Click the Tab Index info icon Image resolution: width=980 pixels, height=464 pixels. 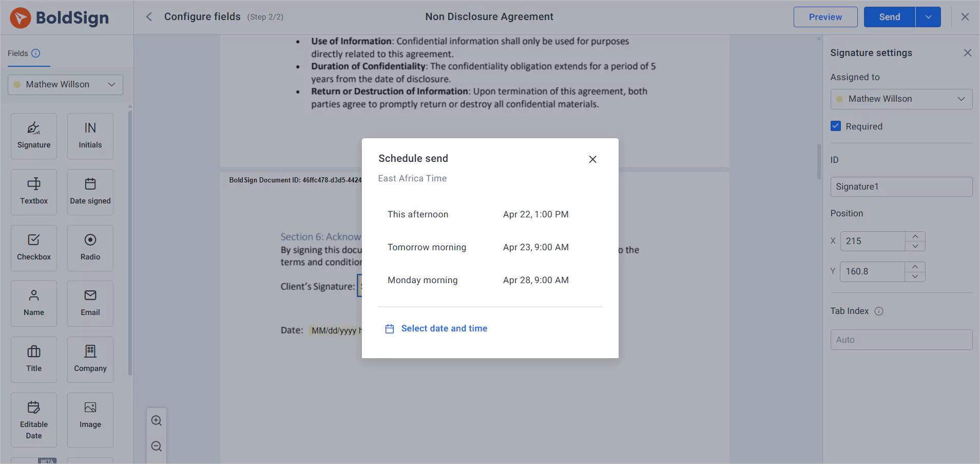879,311
